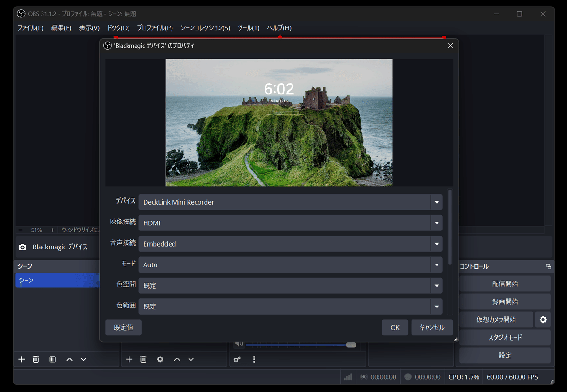Restore defaults with the 既定値 button
567x392 pixels.
coord(123,327)
